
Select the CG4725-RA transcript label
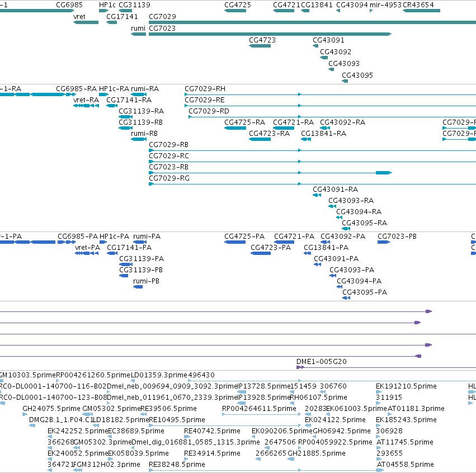[244, 122]
